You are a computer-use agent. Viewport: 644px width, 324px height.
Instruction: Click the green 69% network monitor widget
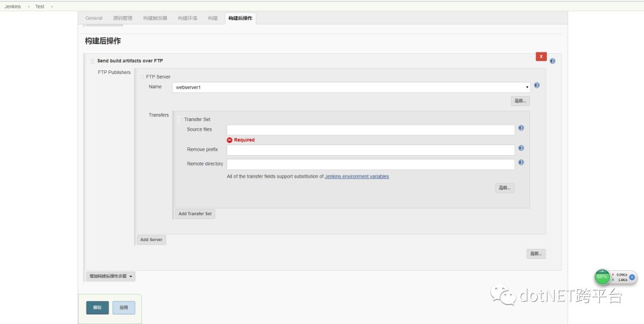point(602,277)
